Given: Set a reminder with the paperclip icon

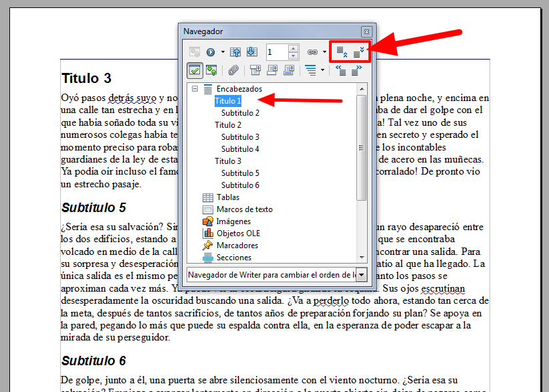Looking at the screenshot, I should (233, 70).
